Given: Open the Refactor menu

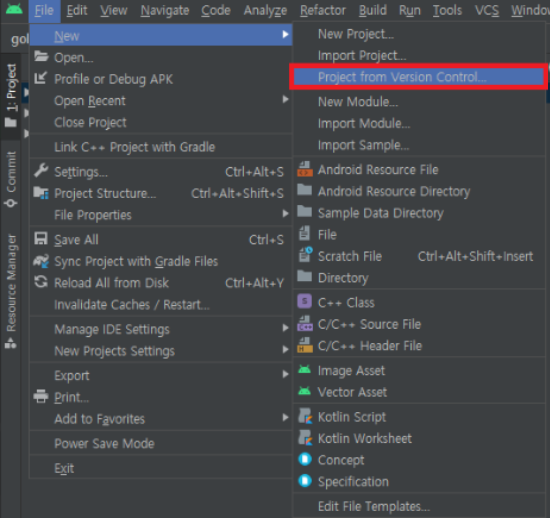Looking at the screenshot, I should [323, 11].
